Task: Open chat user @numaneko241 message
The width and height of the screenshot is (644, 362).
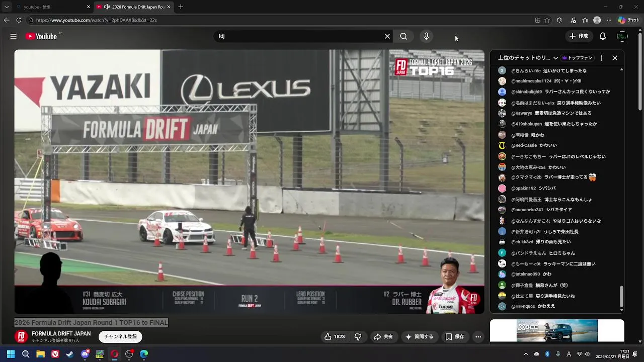Action: (557, 210)
